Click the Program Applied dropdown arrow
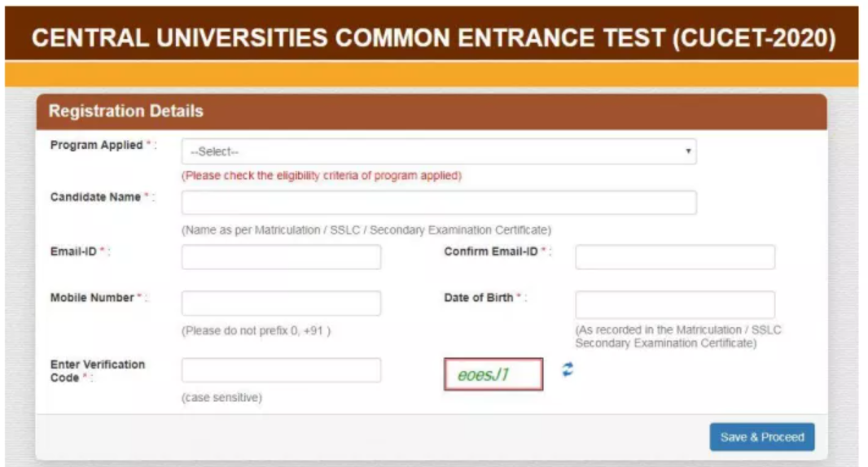This screenshot has width=868, height=467. (688, 151)
